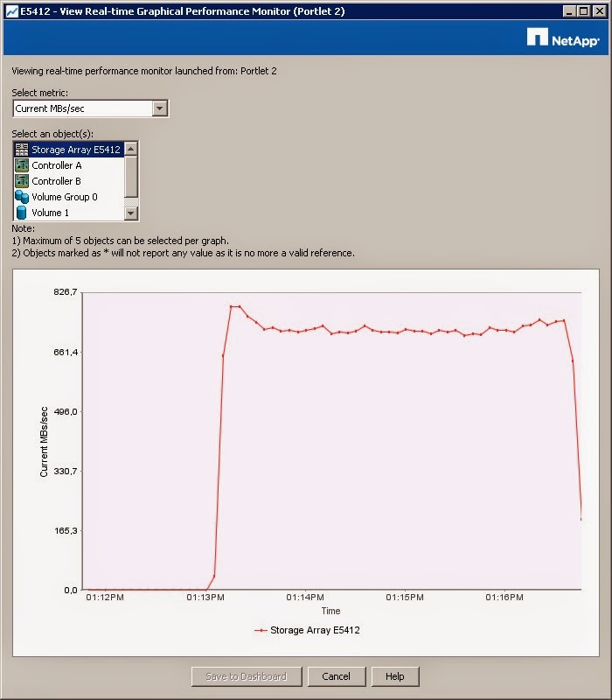Click the 165,3 y-axis label

[x=65, y=531]
